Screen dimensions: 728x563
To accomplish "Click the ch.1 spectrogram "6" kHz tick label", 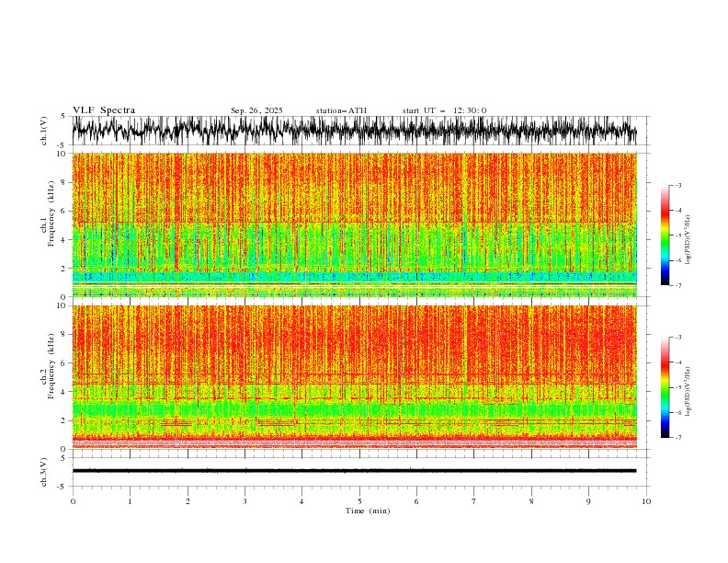I will pos(63,211).
